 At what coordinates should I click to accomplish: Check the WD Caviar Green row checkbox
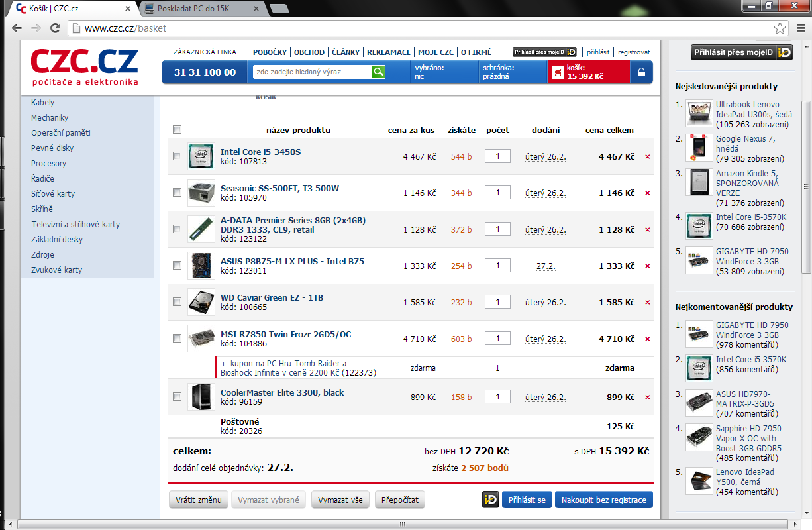(x=177, y=302)
